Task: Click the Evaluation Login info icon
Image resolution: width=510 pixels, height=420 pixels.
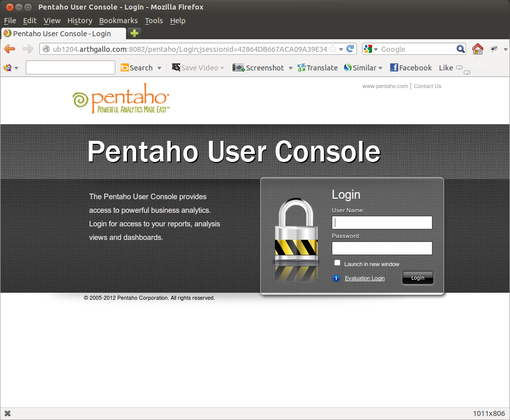Action: coord(336,278)
